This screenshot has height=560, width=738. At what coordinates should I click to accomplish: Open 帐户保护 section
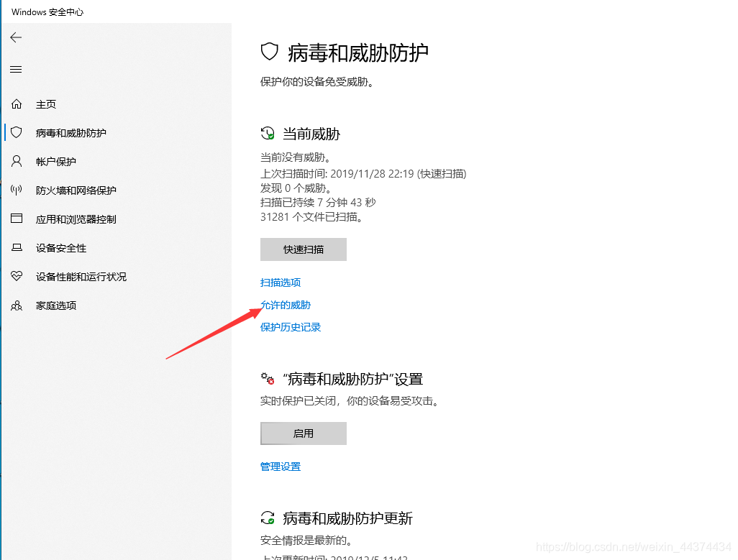click(56, 162)
